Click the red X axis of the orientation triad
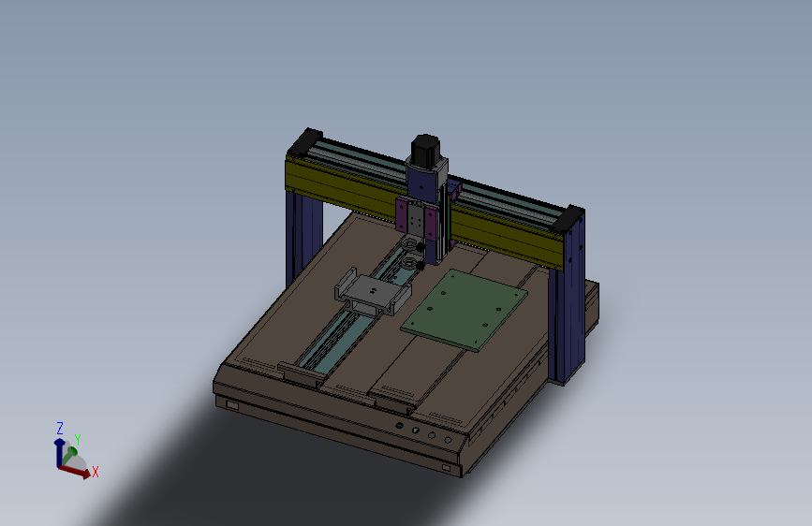Screen dimensions: 812x526 (76, 472)
